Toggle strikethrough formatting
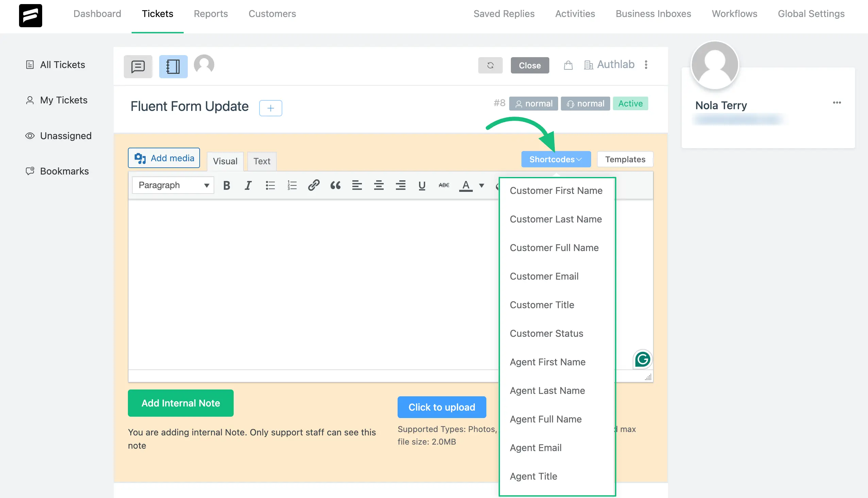Image resolution: width=868 pixels, height=498 pixels. (444, 185)
